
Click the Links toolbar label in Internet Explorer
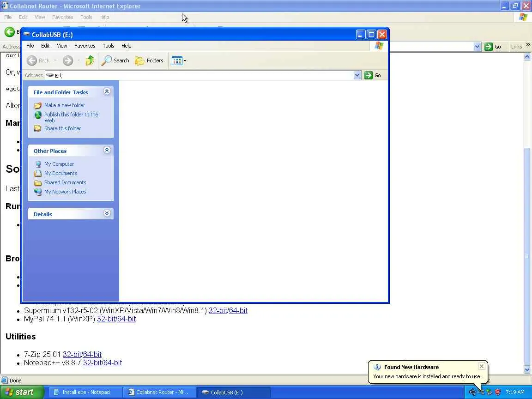tap(516, 47)
